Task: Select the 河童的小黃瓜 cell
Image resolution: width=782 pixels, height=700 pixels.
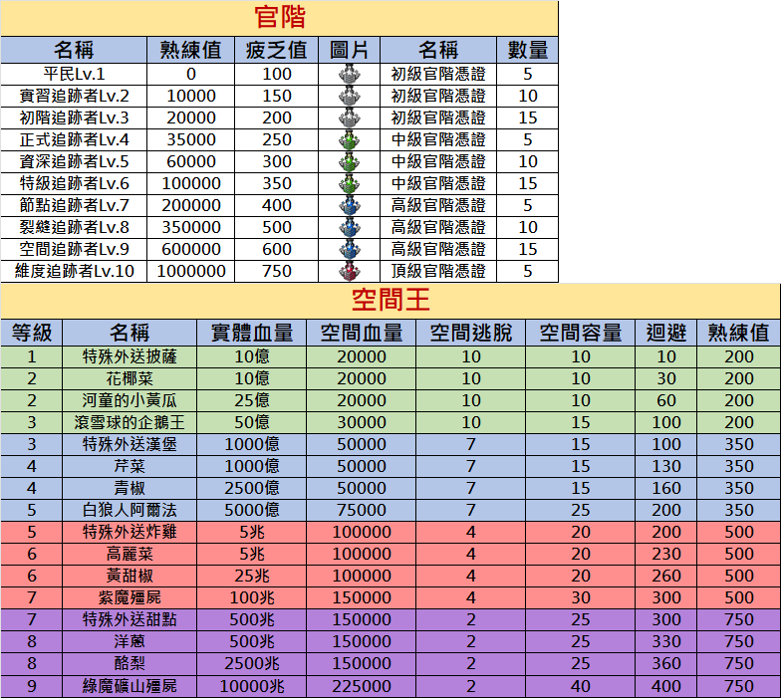Action: pyautogui.click(x=130, y=401)
